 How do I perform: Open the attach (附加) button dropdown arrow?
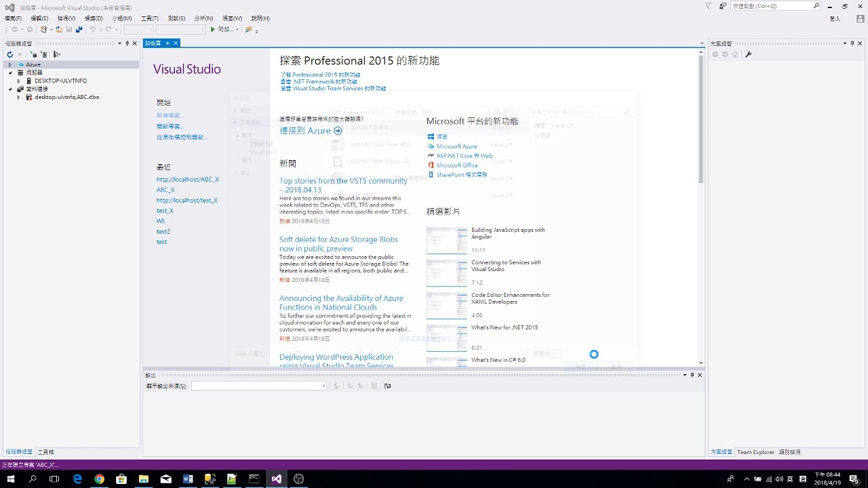[x=237, y=29]
